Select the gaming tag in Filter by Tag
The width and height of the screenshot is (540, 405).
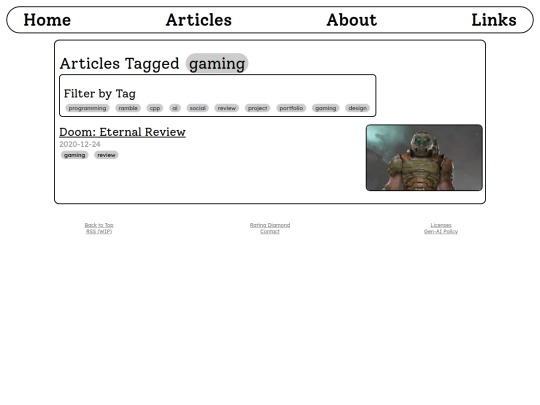coord(325,108)
